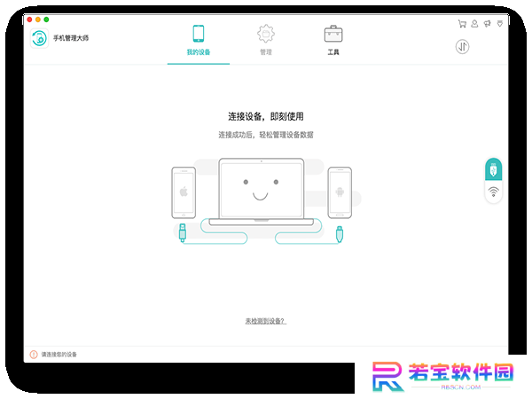Open the 工具 tab

(x=333, y=41)
